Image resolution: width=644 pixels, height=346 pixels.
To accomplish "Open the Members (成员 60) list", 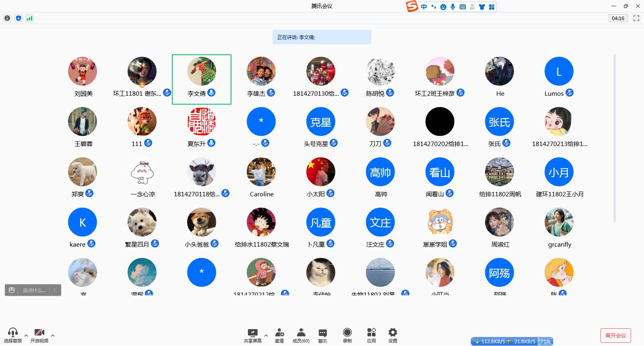I will pos(301,335).
